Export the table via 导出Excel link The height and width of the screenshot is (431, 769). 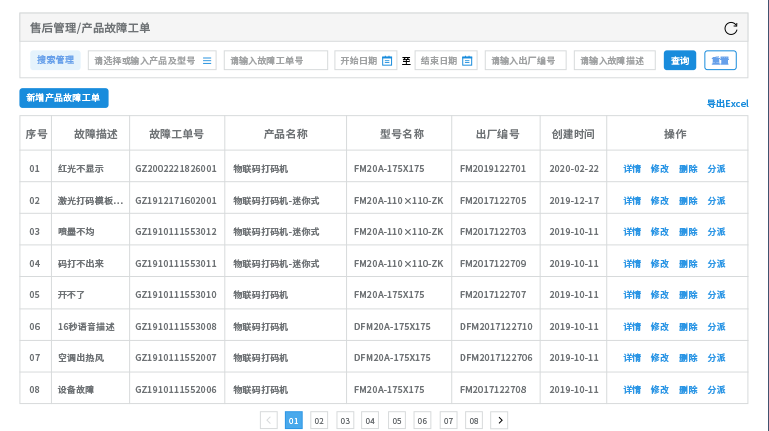[727, 103]
